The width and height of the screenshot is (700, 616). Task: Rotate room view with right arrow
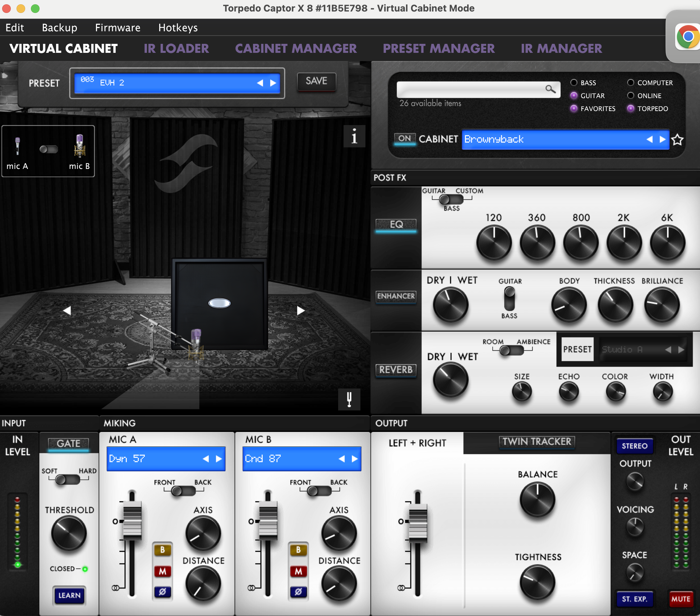click(301, 311)
